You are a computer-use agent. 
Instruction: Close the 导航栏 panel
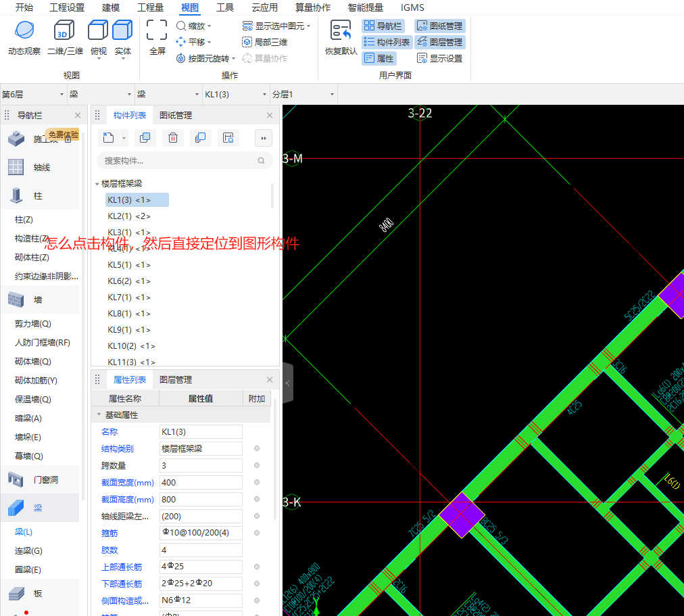click(x=78, y=115)
